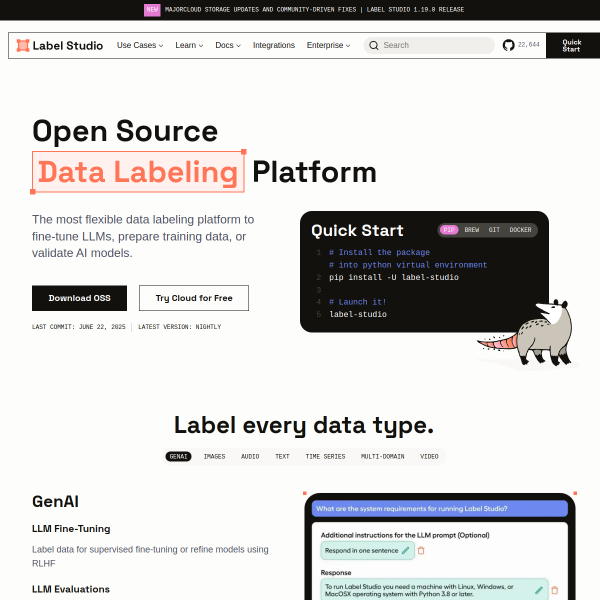The image size is (600, 600).
Task: Switch to the IMAGES tab
Action: click(214, 457)
